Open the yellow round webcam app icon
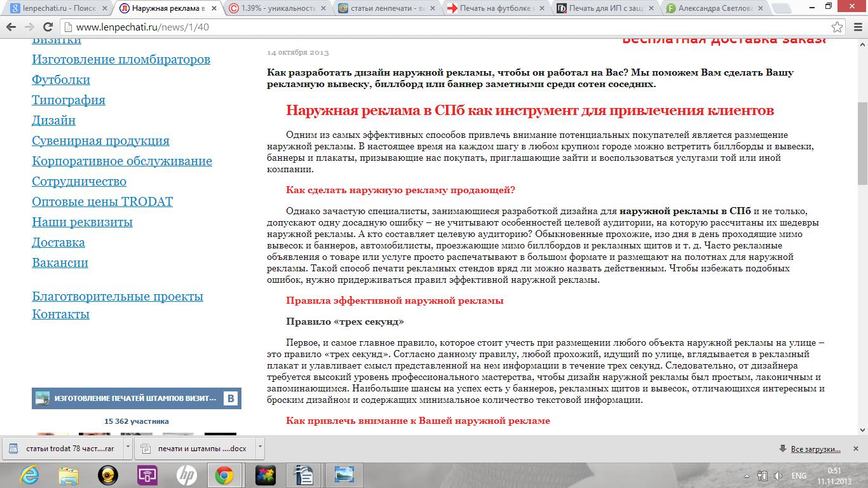868x488 pixels. (108, 475)
